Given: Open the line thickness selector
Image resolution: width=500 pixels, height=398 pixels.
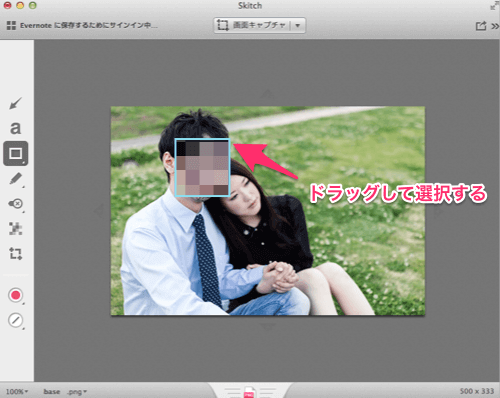Looking at the screenshot, I should coord(16,320).
